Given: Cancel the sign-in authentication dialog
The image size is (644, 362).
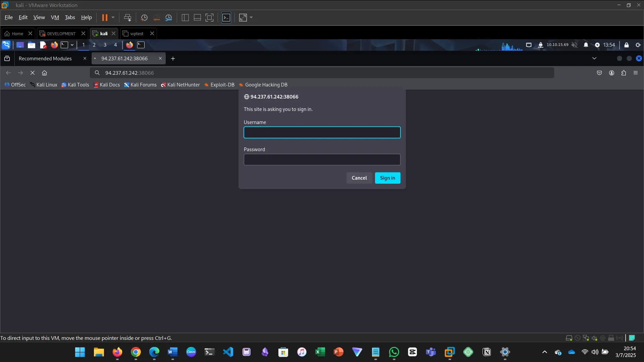Looking at the screenshot, I should (x=359, y=178).
